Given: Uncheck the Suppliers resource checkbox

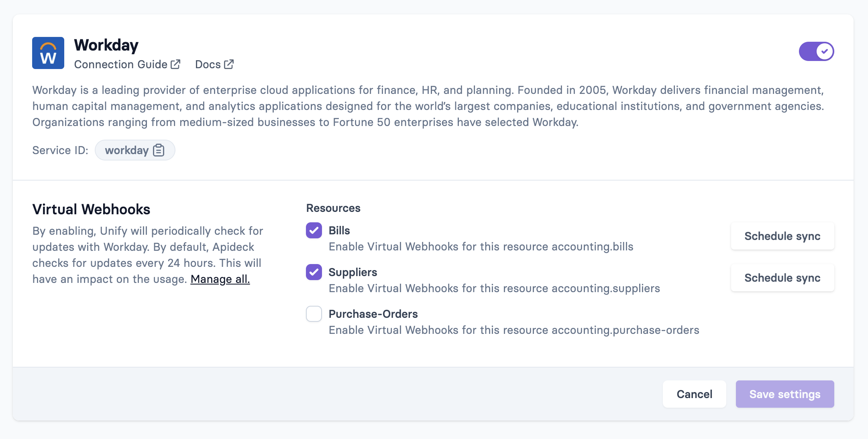Looking at the screenshot, I should point(314,272).
